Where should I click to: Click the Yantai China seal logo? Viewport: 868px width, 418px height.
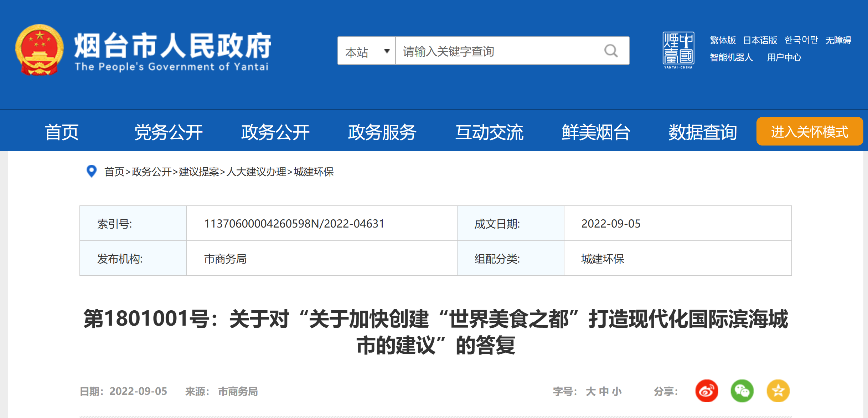pyautogui.click(x=678, y=50)
